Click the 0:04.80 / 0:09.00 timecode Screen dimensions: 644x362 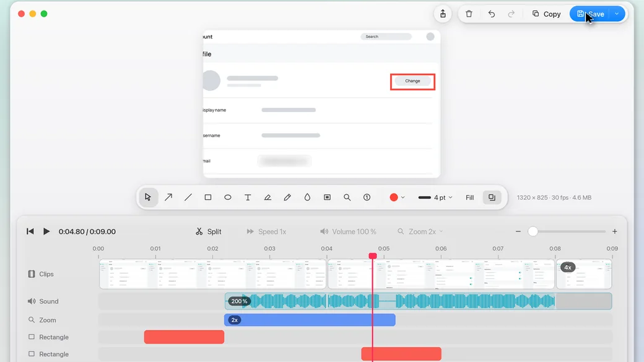[x=87, y=231]
